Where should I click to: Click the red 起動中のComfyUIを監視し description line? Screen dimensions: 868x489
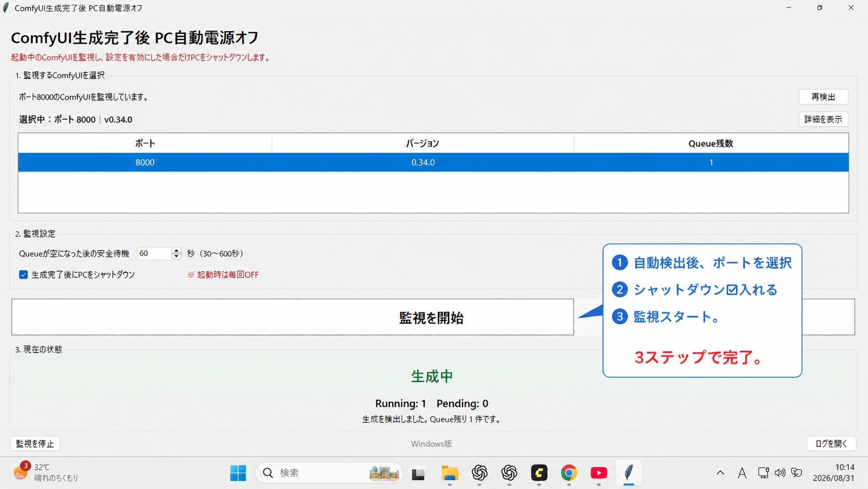(141, 57)
